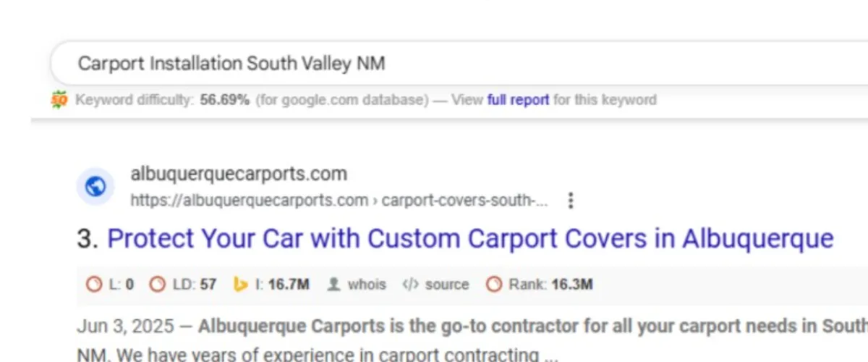The height and width of the screenshot is (362, 868).
Task: Click the globe favicon for albuquerquecarports.com
Action: pos(95,187)
